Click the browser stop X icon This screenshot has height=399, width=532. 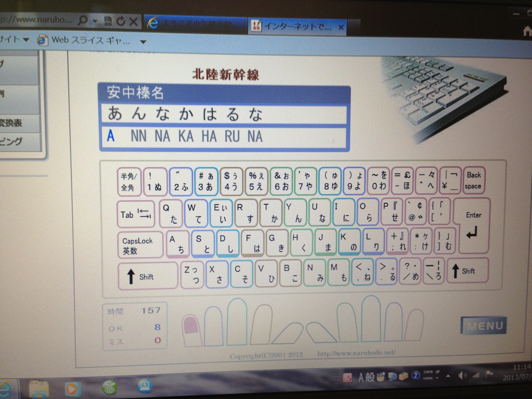133,22
